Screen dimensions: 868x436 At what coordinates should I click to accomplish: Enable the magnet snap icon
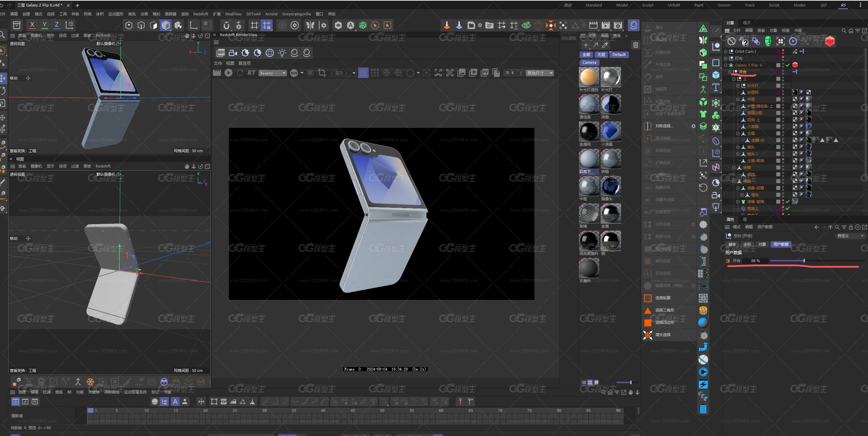tap(226, 25)
